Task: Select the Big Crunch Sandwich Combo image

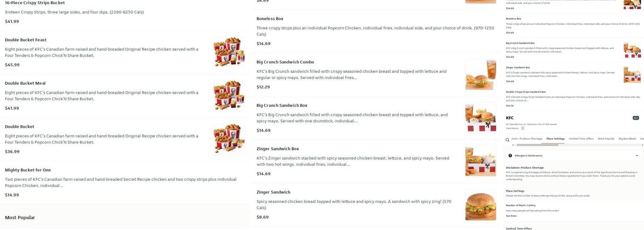Action: coord(480,74)
